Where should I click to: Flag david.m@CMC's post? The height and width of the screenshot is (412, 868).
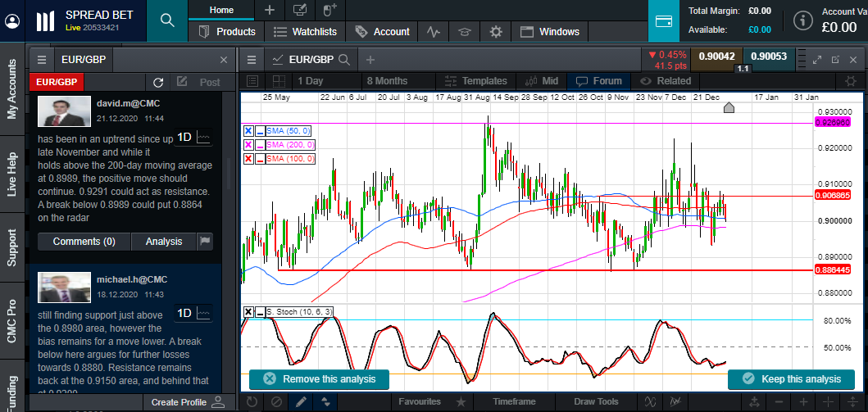(x=205, y=241)
